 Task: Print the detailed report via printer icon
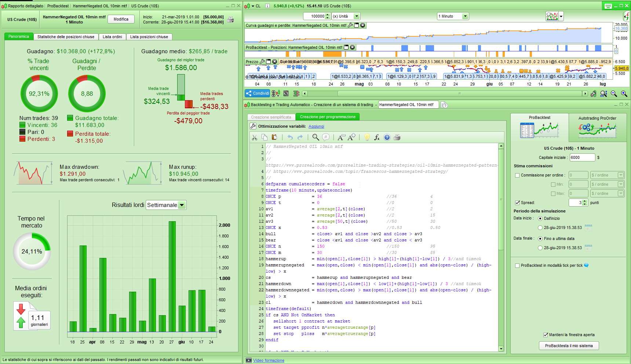230,19
